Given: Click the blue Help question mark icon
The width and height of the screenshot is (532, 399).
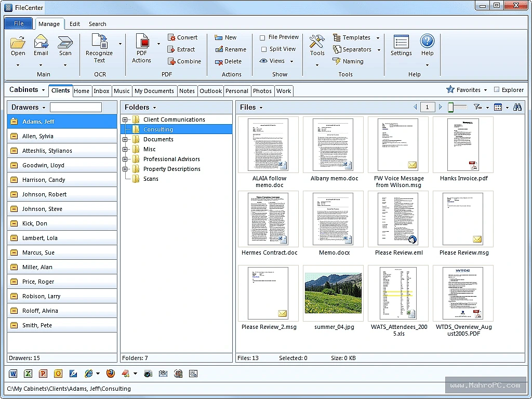Looking at the screenshot, I should (x=427, y=41).
